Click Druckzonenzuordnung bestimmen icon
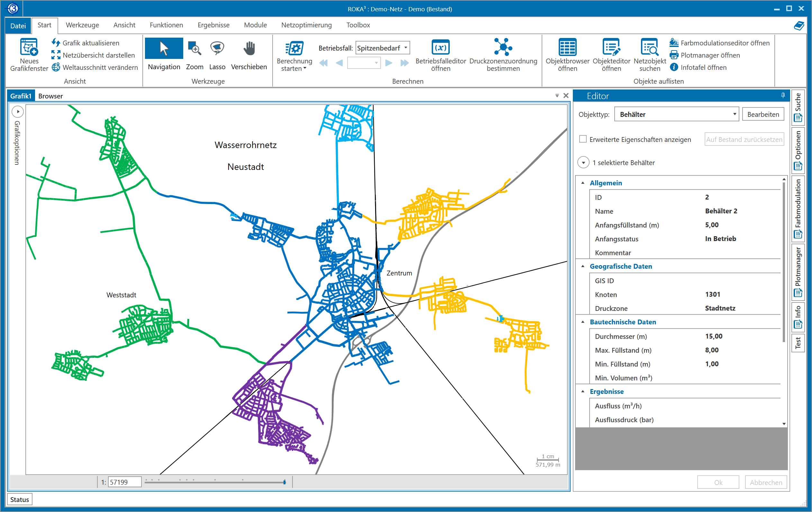812x512 pixels. (x=503, y=47)
